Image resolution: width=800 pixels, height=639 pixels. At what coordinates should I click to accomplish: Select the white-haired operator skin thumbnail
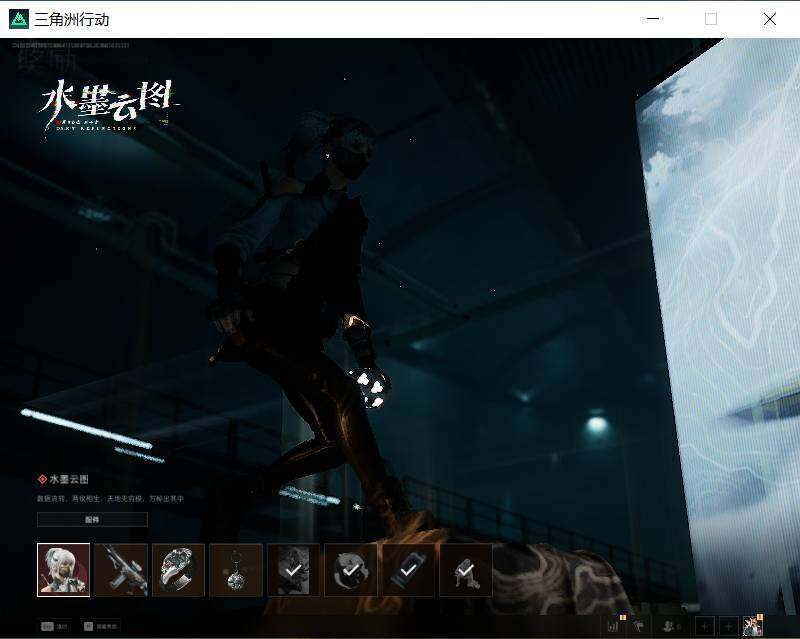[x=63, y=570]
